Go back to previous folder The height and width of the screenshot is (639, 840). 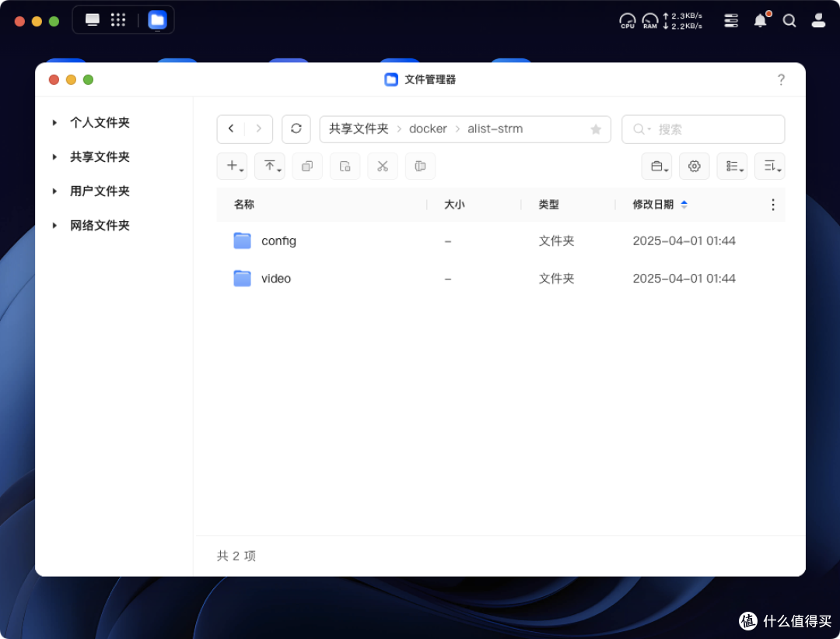[231, 128]
